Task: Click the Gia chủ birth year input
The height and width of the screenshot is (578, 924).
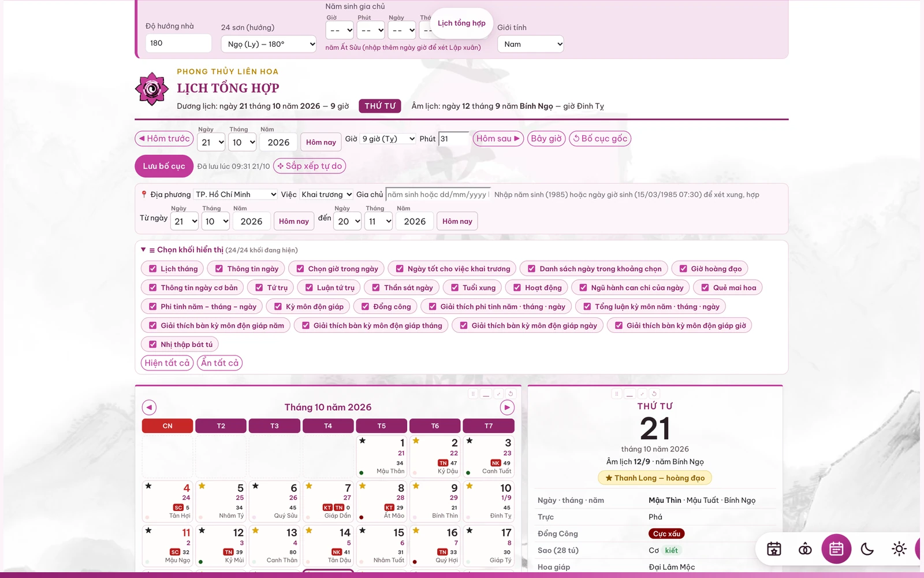Action: (x=438, y=195)
